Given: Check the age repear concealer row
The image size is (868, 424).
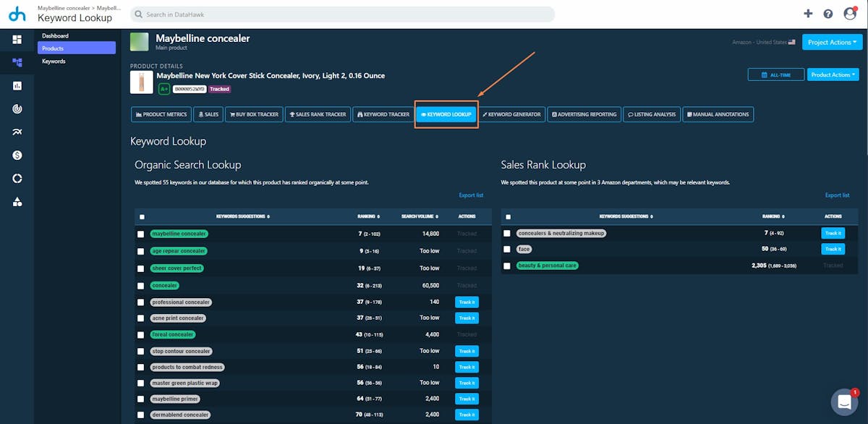Looking at the screenshot, I should [x=141, y=251].
